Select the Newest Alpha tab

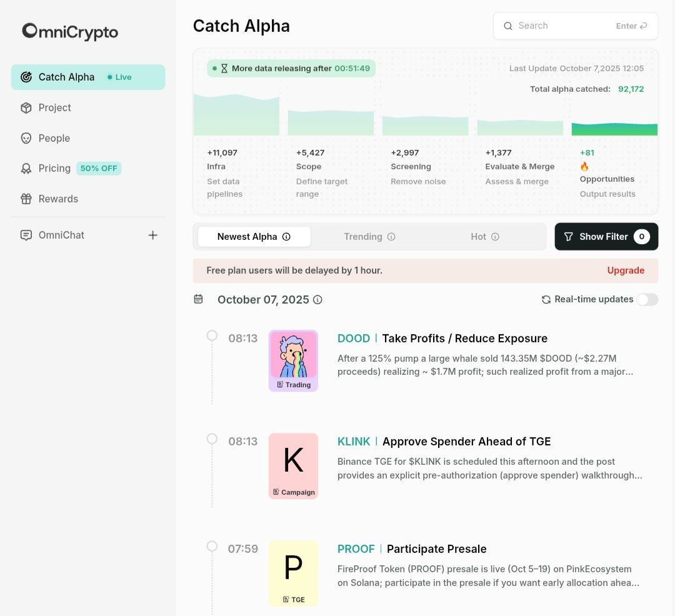[x=254, y=237]
